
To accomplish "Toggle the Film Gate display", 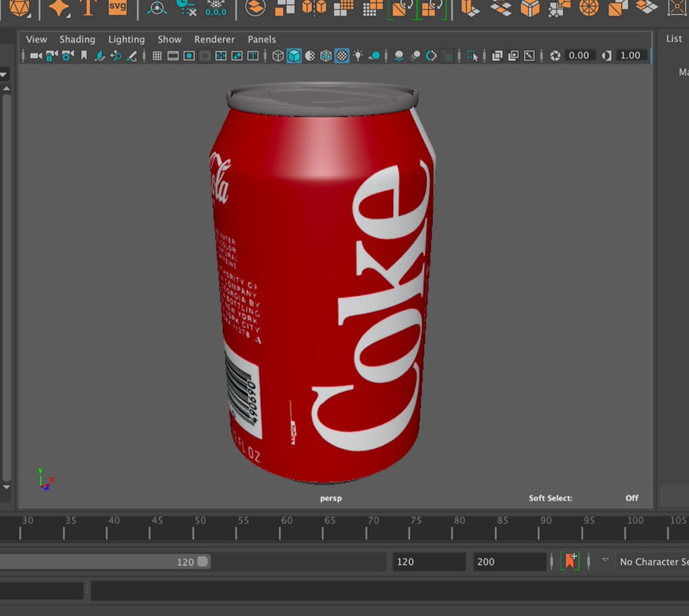I will click(173, 56).
